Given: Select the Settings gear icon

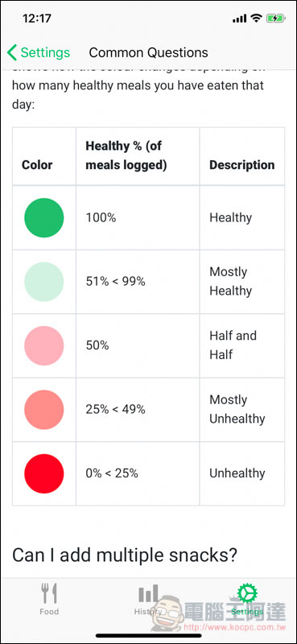Looking at the screenshot, I should [247, 593].
